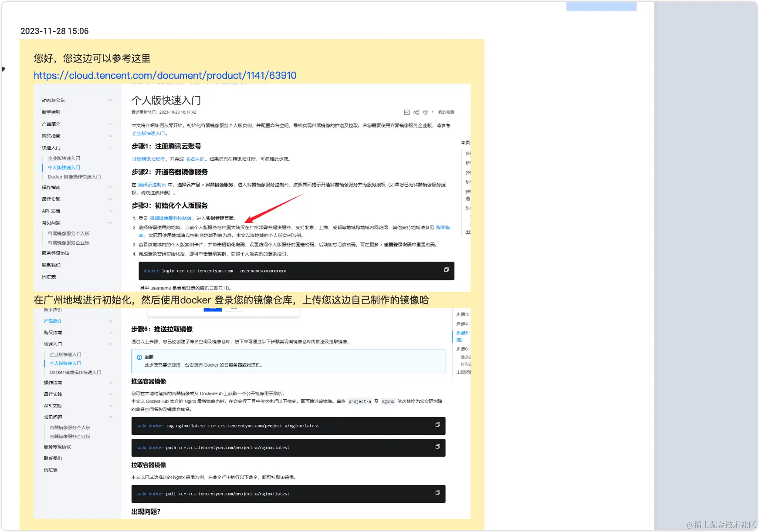Copy the sudo docker push command
The width and height of the screenshot is (759, 532).
tap(437, 446)
